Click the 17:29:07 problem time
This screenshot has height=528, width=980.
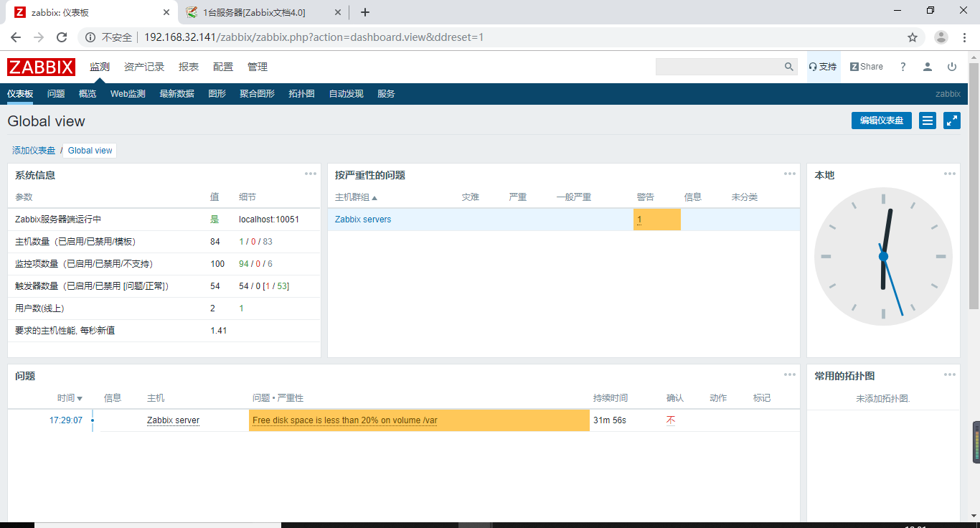coord(65,420)
